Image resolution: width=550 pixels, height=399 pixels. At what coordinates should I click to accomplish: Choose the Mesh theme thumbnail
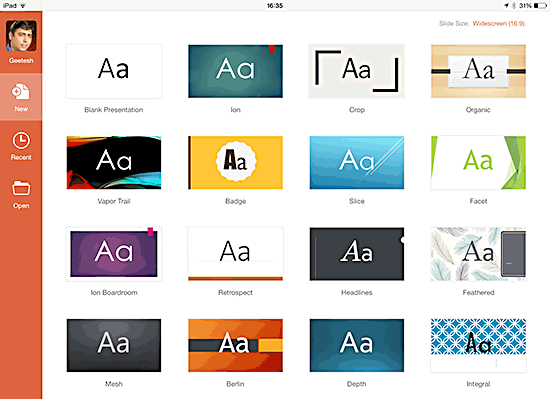[x=114, y=345]
